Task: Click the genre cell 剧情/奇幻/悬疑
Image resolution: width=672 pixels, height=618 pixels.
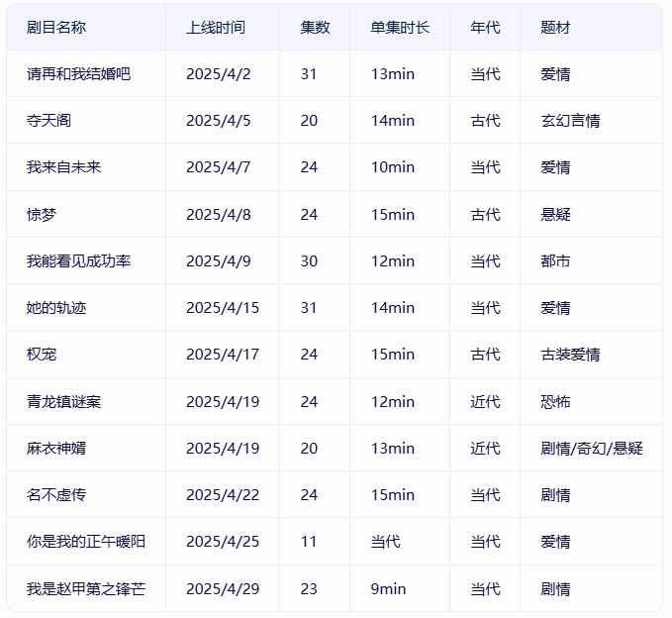Action: [592, 449]
